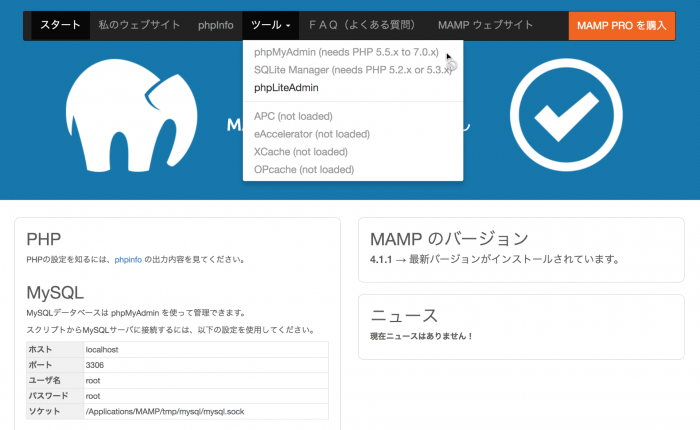Open the FAQ (よくある質問) page

[x=363, y=25]
